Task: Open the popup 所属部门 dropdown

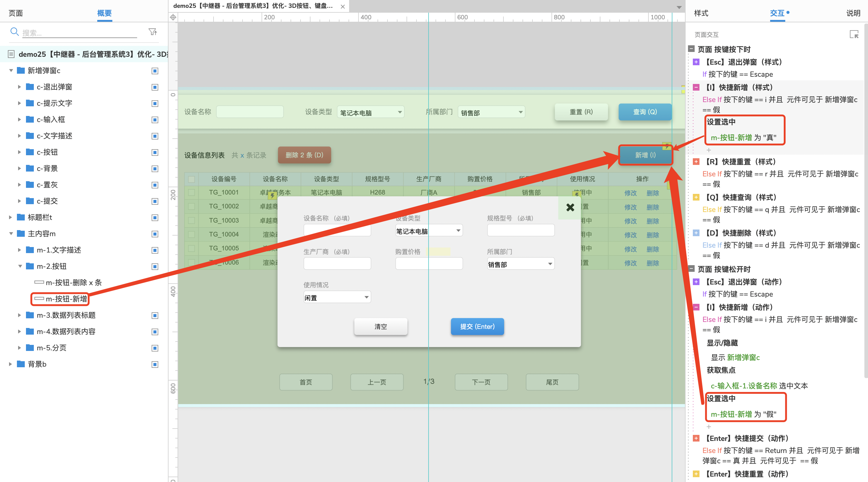Action: point(521,264)
